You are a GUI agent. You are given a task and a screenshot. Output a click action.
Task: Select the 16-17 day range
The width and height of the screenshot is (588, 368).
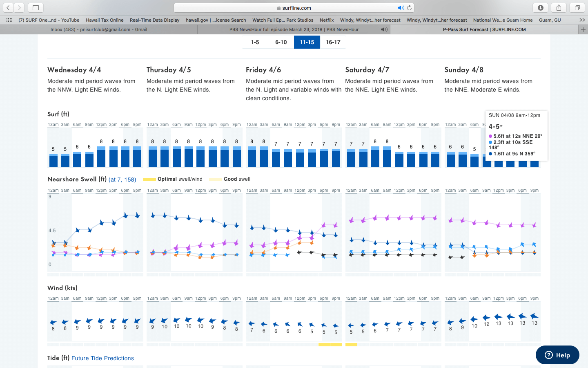(x=333, y=42)
